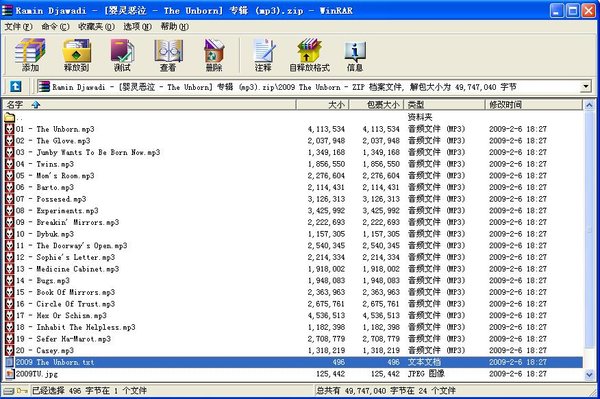Image resolution: width=600 pixels, height=399 pixels.
Task: Run the Test (测试) archive tool
Action: click(122, 55)
